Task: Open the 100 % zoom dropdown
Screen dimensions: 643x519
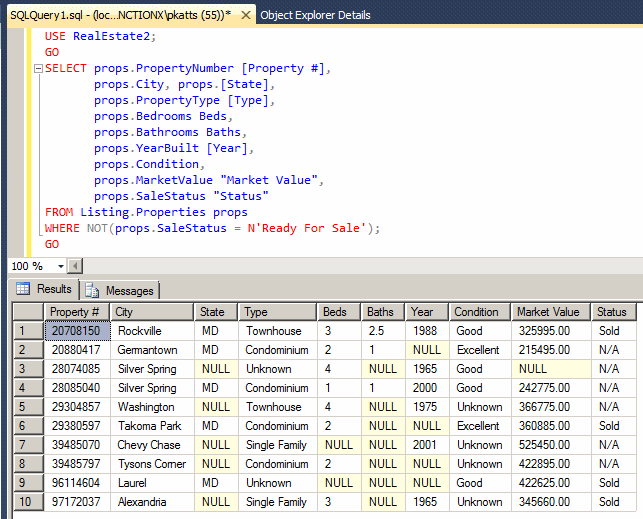Action: [x=61, y=266]
